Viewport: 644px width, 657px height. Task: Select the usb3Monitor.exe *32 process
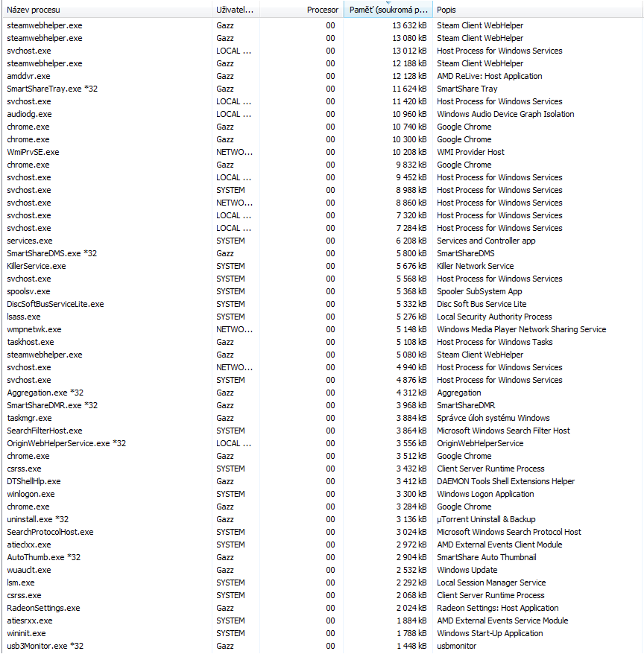[323, 646]
